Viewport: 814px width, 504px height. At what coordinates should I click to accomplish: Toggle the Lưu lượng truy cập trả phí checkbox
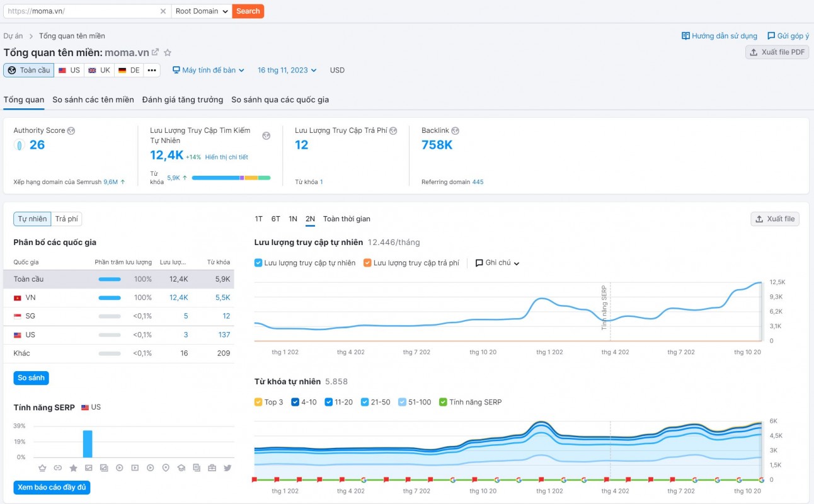tap(367, 263)
